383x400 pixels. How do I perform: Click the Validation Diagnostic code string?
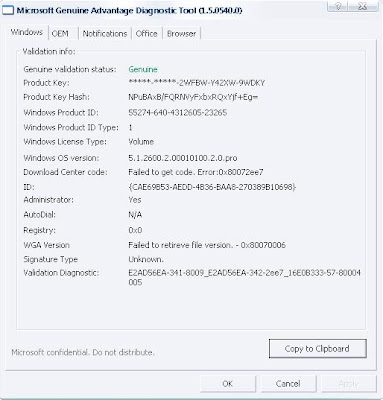pos(245,278)
